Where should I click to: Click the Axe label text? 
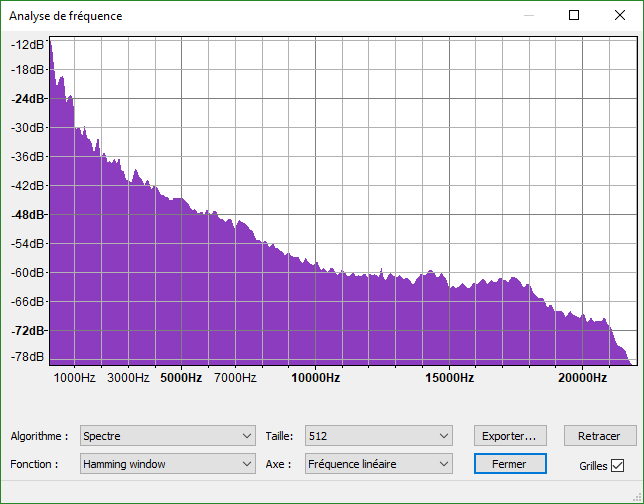coord(278,464)
